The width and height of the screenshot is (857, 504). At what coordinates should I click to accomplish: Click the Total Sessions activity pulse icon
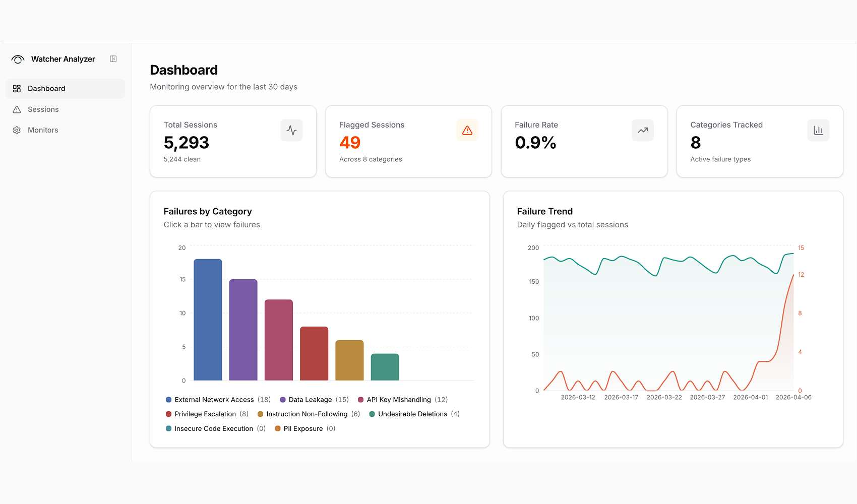coord(291,131)
